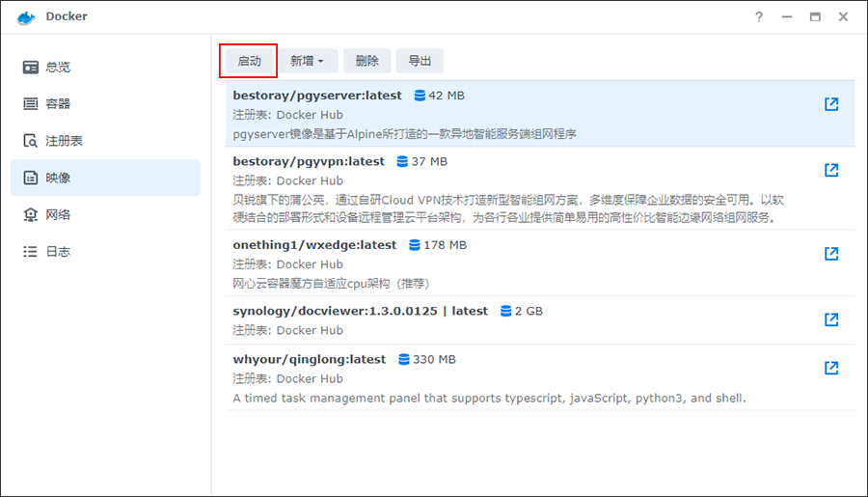
Task: Go to the 容器 container section
Action: pos(106,103)
